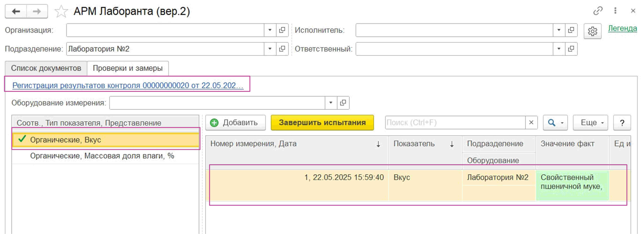The height and width of the screenshot is (234, 644).
Task: Open Исполнитель item with open icon
Action: click(x=571, y=30)
